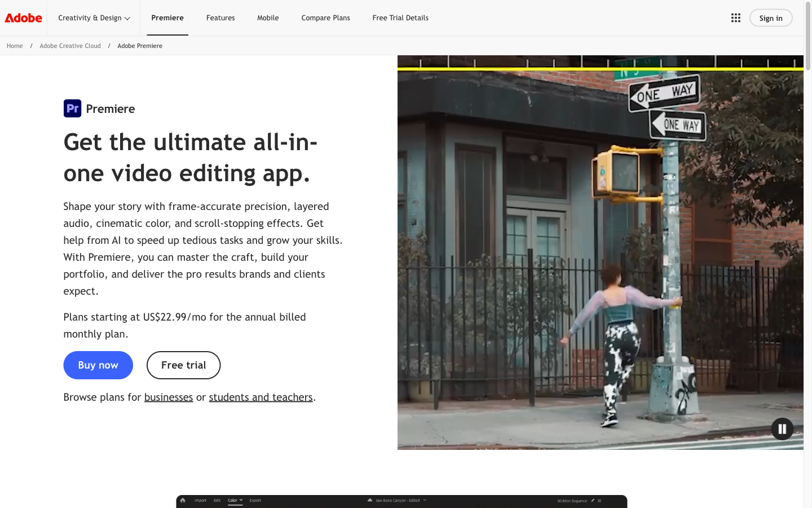Select the Premiere tab
Screen dimensions: 812x508
[167, 18]
